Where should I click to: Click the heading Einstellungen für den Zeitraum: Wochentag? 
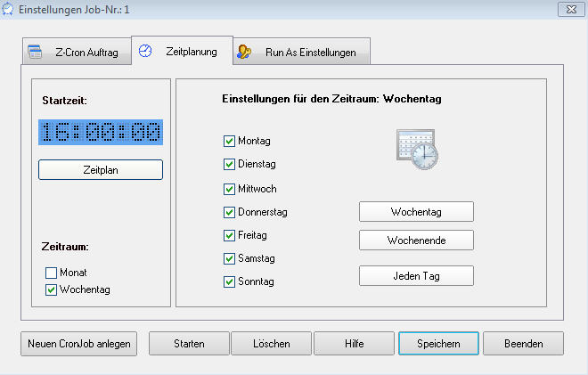[331, 99]
